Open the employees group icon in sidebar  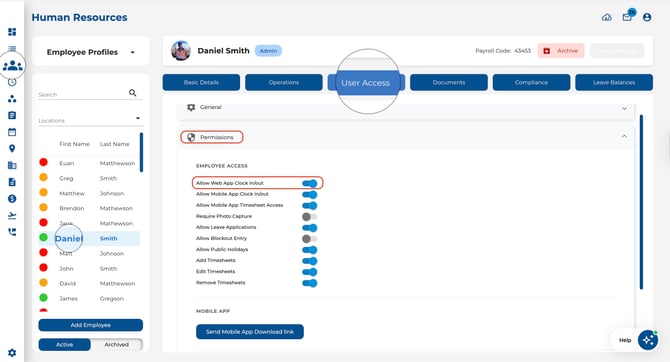click(12, 65)
